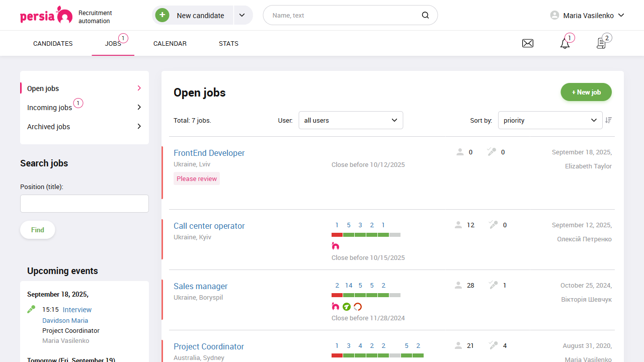
Task: Switch to the CALENDAR tab
Action: click(x=170, y=43)
